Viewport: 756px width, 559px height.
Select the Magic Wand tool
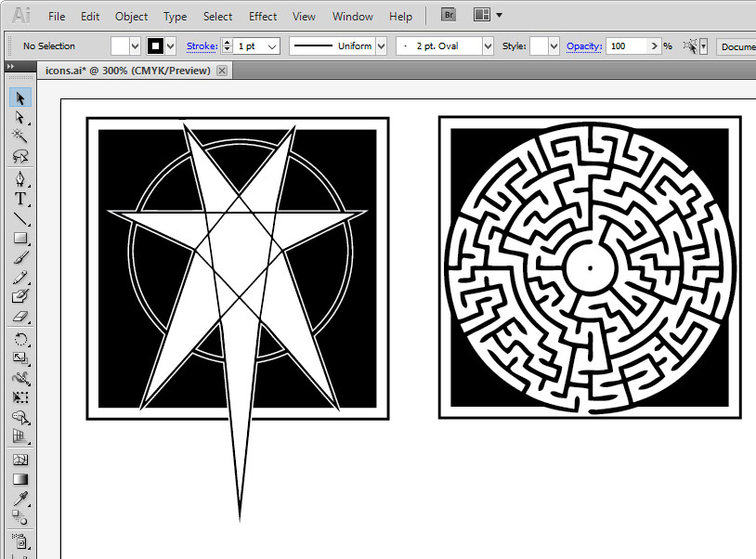click(20, 136)
